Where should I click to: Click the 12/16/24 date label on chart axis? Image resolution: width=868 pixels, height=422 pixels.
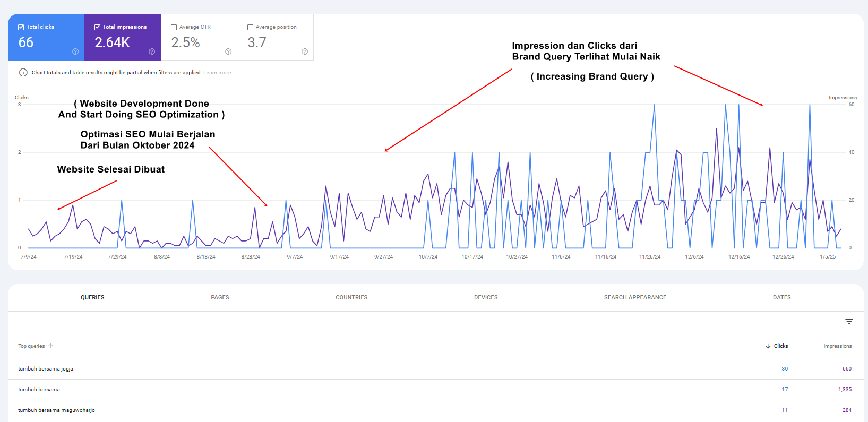(739, 257)
